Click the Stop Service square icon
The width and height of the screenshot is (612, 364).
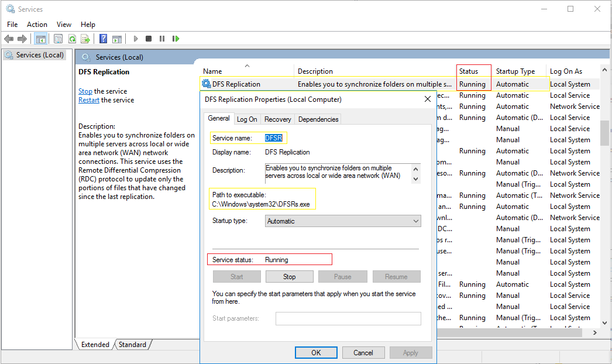click(x=149, y=39)
